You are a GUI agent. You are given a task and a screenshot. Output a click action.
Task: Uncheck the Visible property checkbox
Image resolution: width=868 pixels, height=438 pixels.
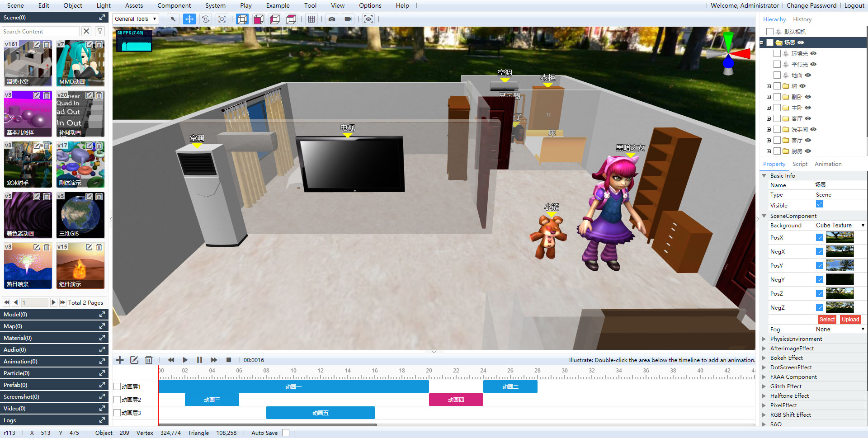point(820,204)
